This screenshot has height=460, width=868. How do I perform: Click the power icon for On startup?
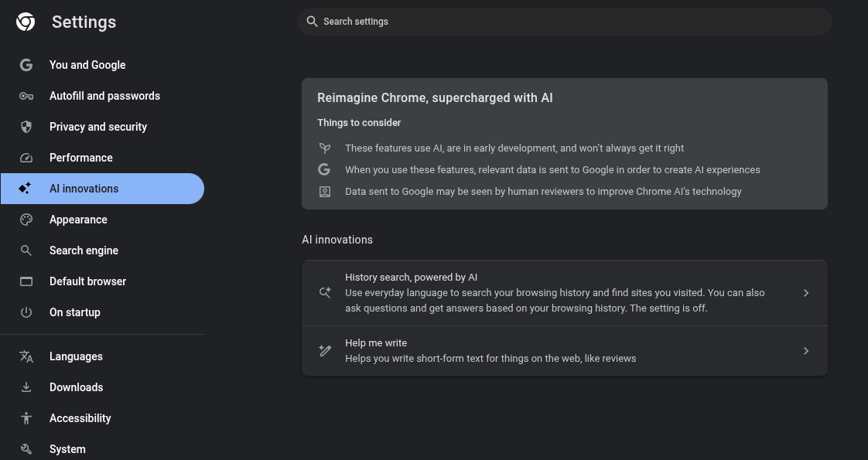(x=26, y=312)
